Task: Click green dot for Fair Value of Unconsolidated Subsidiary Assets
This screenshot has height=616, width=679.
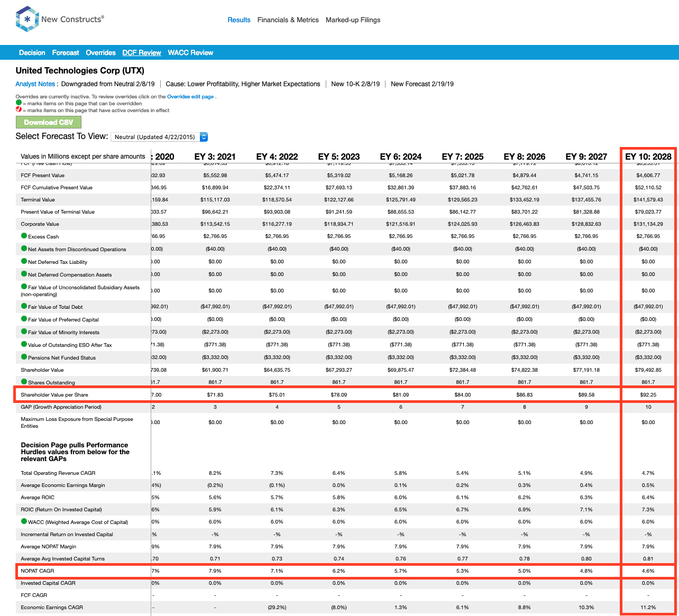Action: (x=24, y=287)
